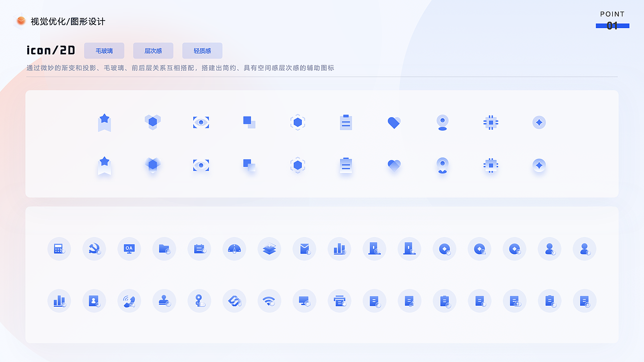644x362 pixels.
Task: Click the glass-style location pin icon with shadow
Action: point(442,166)
